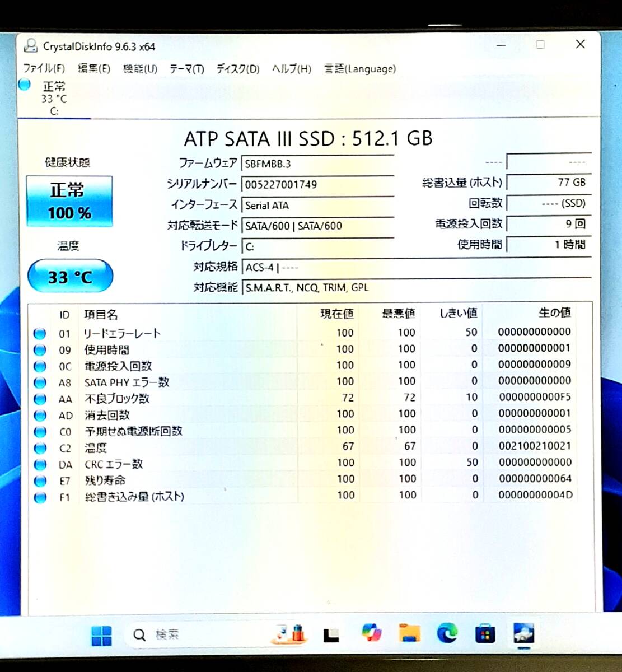Screen dimensions: 622x672
Task: Click the status icon for 予期せぬ電源断回数
Action: tap(40, 432)
